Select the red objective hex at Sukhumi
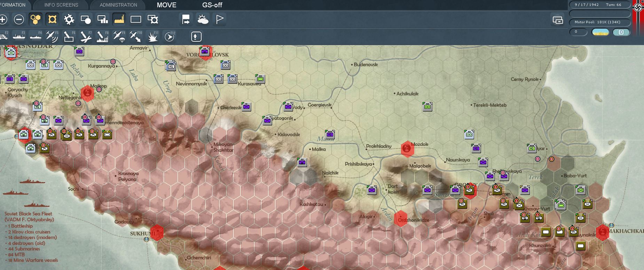 click(157, 232)
